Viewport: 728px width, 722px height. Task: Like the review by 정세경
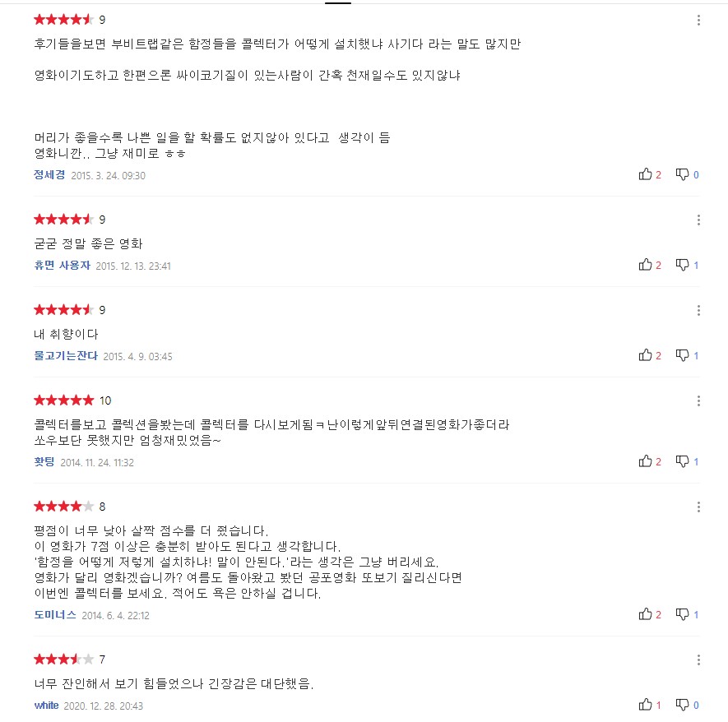click(646, 174)
